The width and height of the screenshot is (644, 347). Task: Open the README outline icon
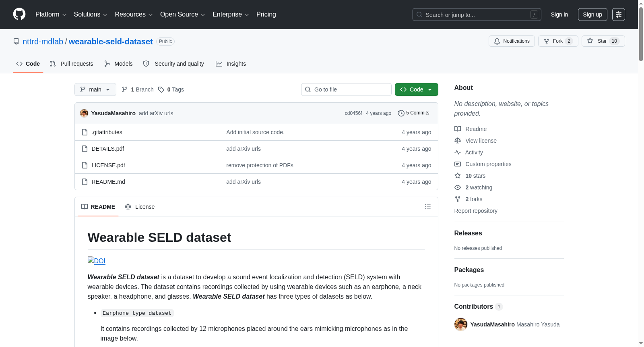(428, 207)
